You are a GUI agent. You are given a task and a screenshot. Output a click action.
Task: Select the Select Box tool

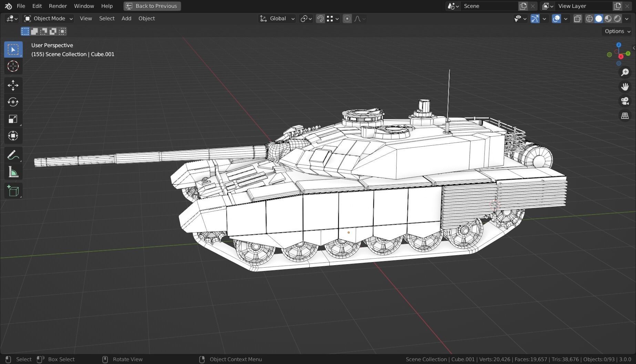point(13,50)
